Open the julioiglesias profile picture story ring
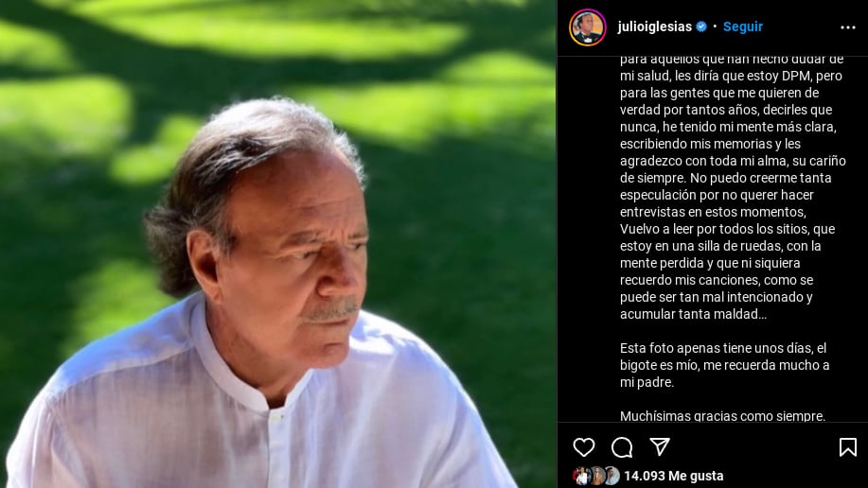The height and width of the screenshot is (488, 868). (x=587, y=27)
